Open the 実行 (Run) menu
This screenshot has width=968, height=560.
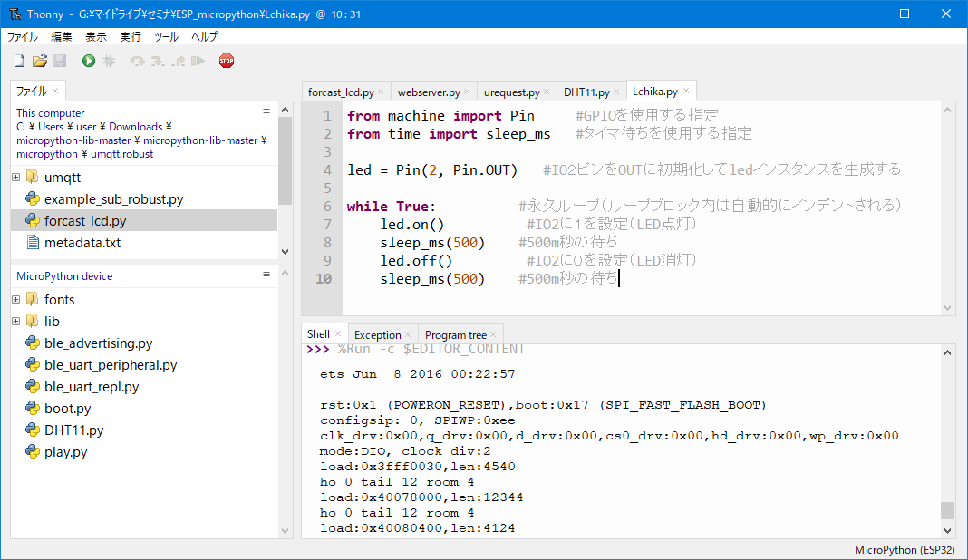click(x=131, y=37)
